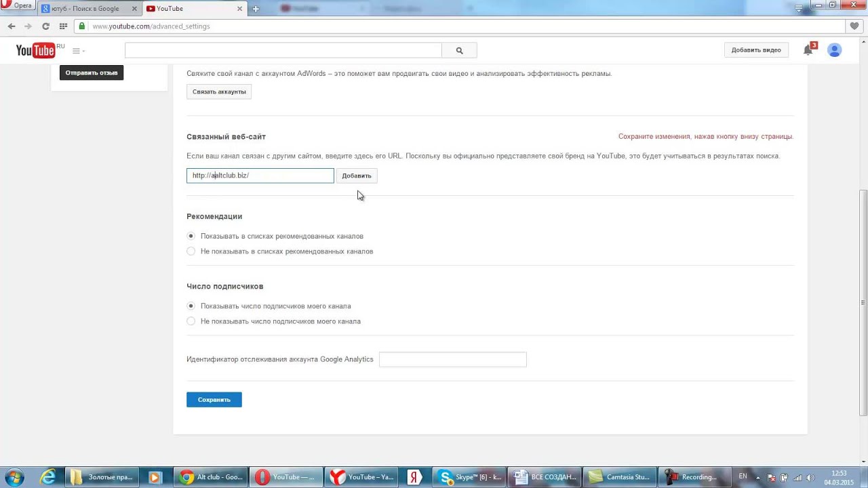
Task: Open the notifications bell
Action: pos(808,50)
